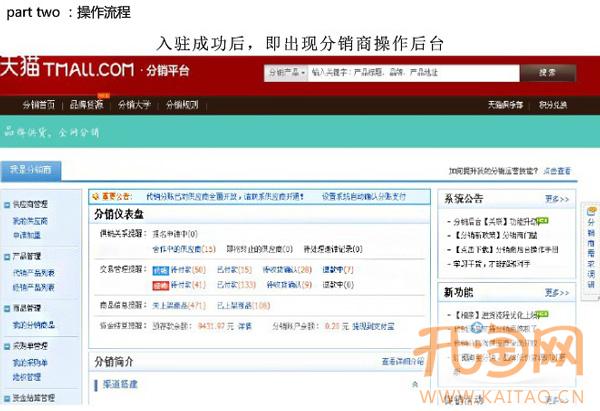Open the 分销产品 search type dropdown

pos(286,72)
